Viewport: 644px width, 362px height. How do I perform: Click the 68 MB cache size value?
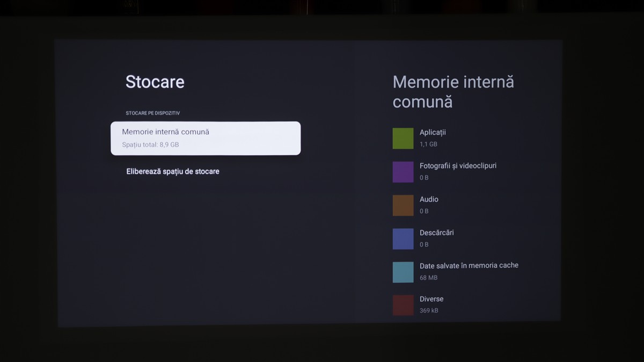coord(428,278)
